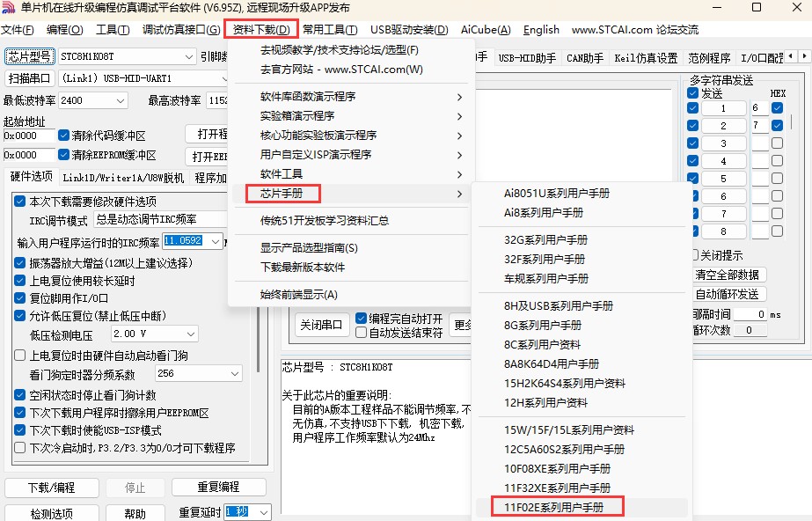Open the 常用工具(T) menu
Viewport: 812px width, 521px height.
pyautogui.click(x=331, y=30)
